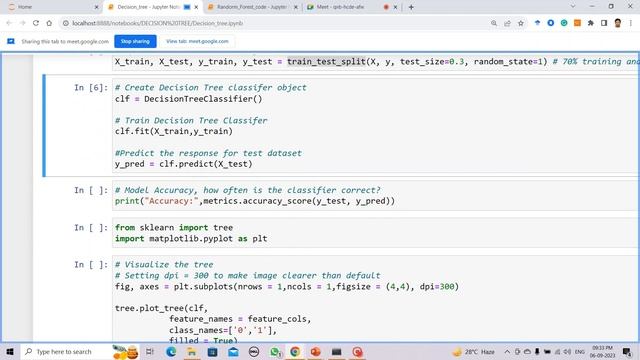This screenshot has height=360, width=640.
Task: Open WhatsApp from the taskbar
Action: point(275,351)
